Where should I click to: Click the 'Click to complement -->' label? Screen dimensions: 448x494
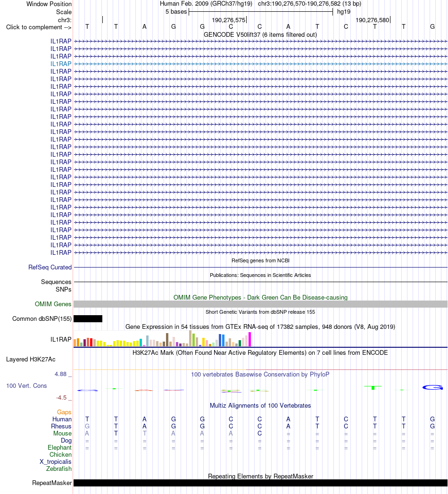click(39, 27)
